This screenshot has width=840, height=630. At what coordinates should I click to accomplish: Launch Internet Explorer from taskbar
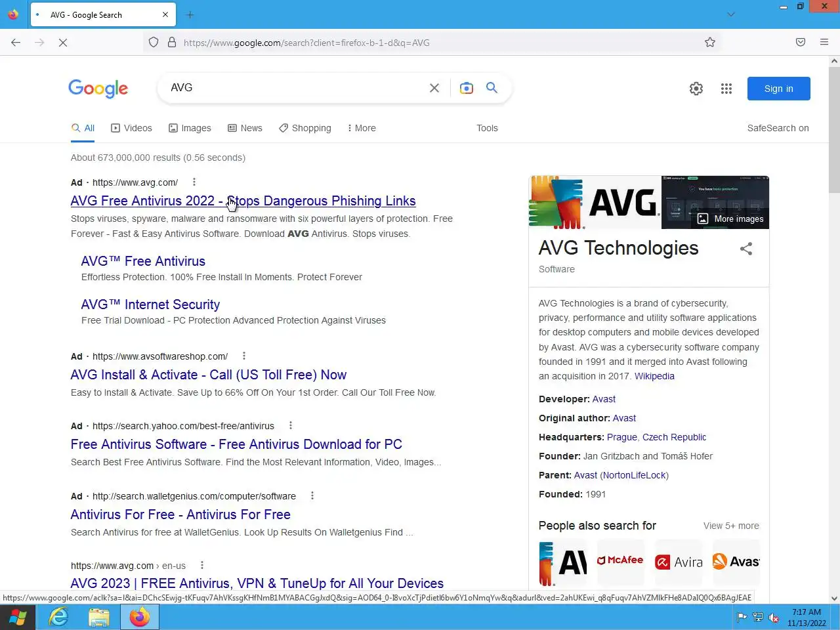click(x=58, y=618)
